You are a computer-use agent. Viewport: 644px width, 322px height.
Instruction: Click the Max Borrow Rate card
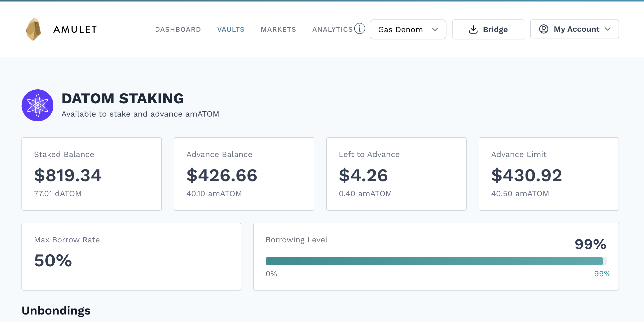(x=131, y=256)
